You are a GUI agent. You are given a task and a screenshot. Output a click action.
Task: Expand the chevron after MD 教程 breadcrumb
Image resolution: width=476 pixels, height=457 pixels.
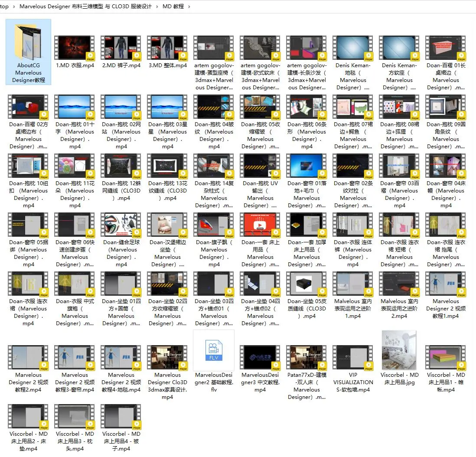click(189, 7)
